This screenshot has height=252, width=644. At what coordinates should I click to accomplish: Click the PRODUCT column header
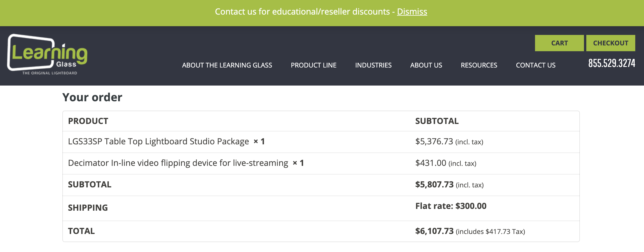[x=88, y=121]
